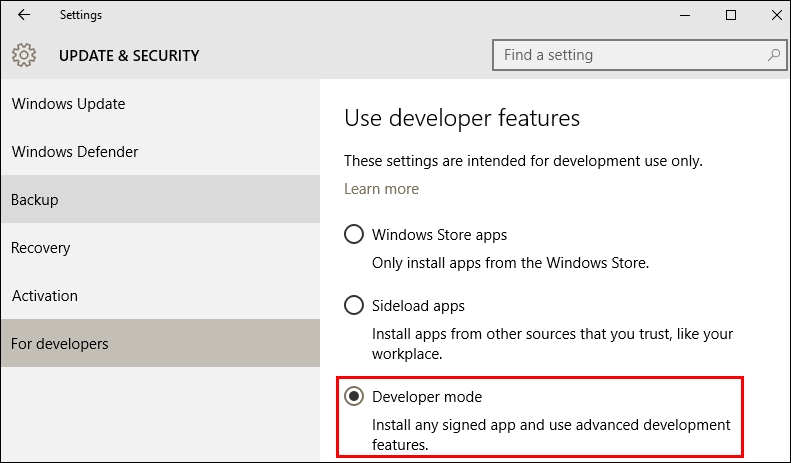This screenshot has width=791, height=463.
Task: Open the Recovery section
Action: (x=41, y=248)
